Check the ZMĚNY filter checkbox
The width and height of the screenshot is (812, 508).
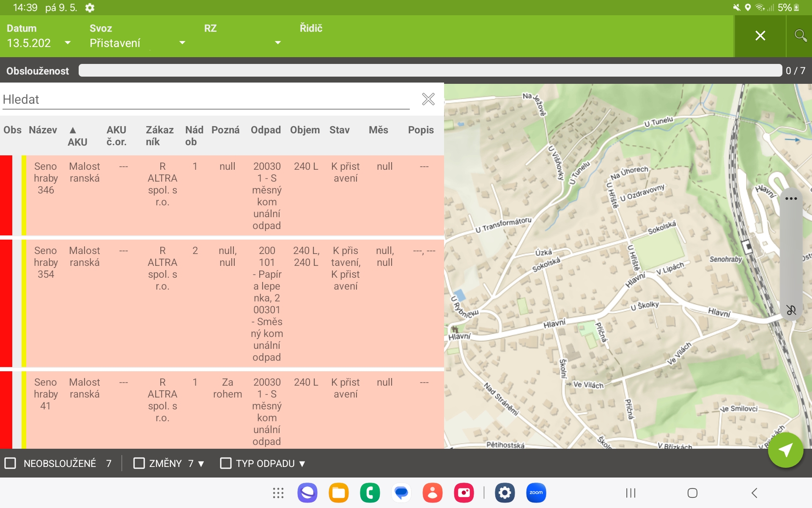click(139, 463)
